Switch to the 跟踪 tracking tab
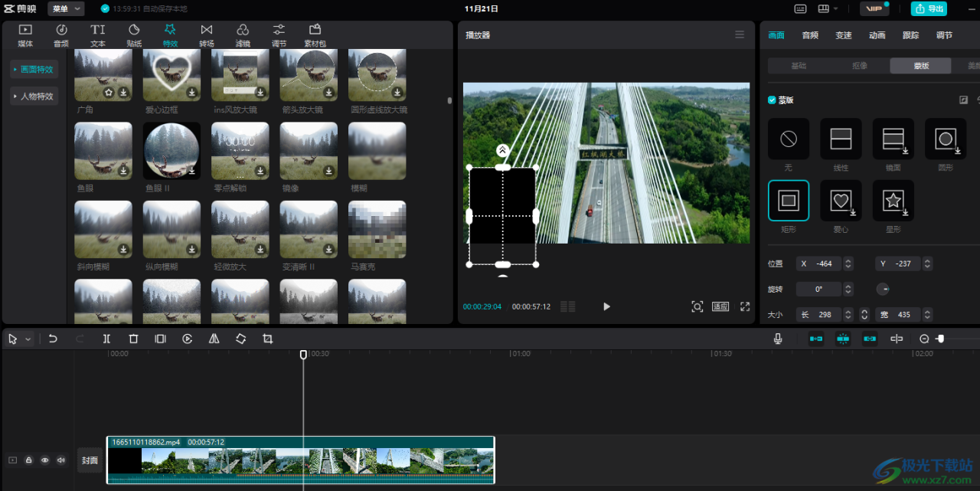 point(911,35)
